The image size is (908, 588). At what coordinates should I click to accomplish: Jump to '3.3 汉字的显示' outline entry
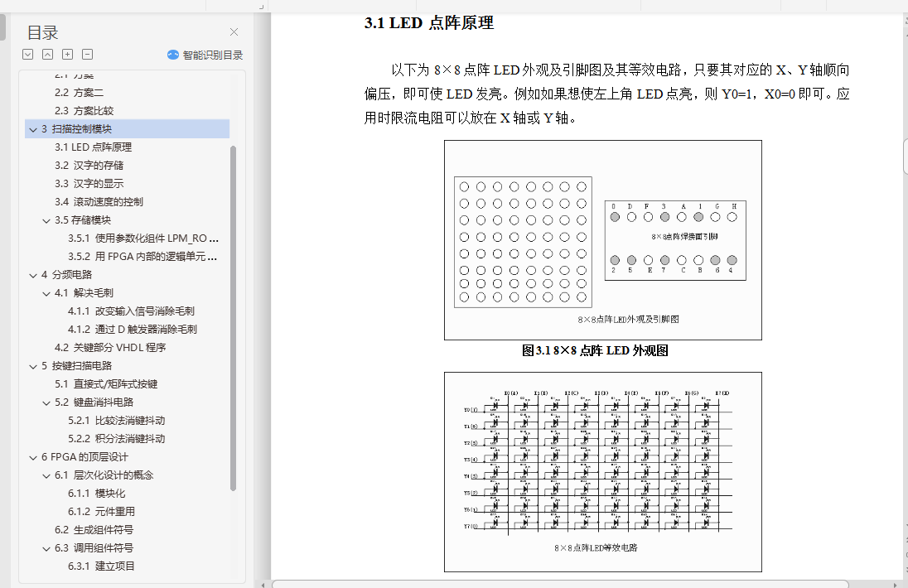click(x=89, y=184)
